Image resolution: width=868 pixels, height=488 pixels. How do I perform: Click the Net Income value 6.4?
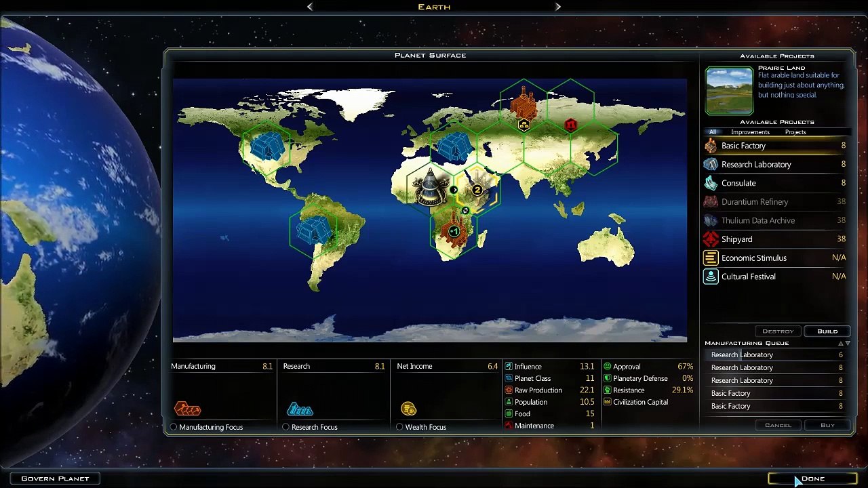click(x=492, y=367)
